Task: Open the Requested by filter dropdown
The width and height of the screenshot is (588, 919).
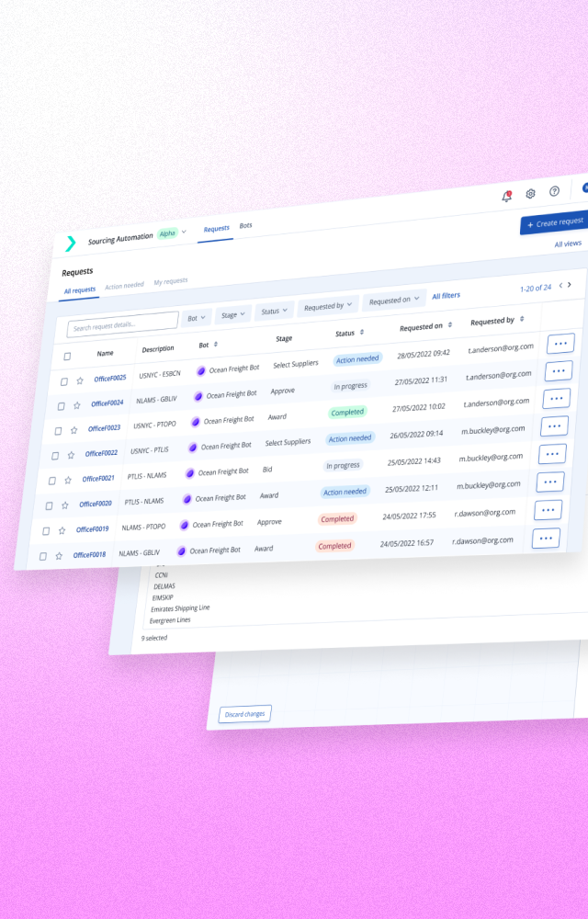Action: 327,306
